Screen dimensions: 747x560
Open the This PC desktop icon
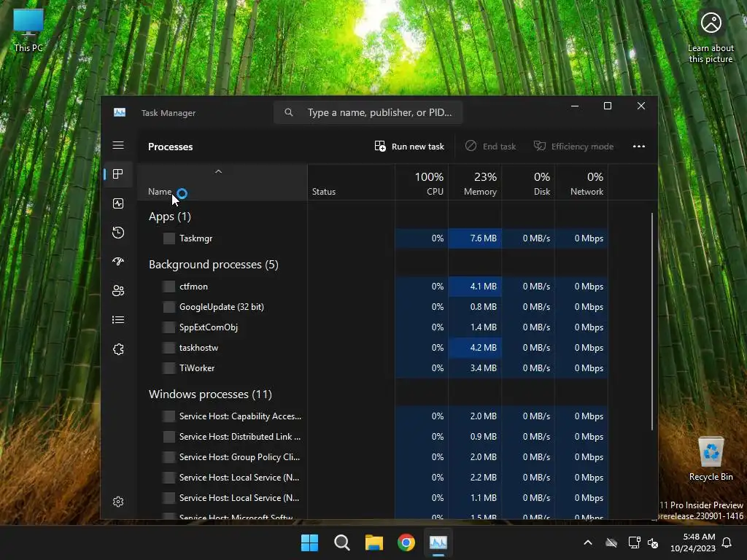click(28, 31)
